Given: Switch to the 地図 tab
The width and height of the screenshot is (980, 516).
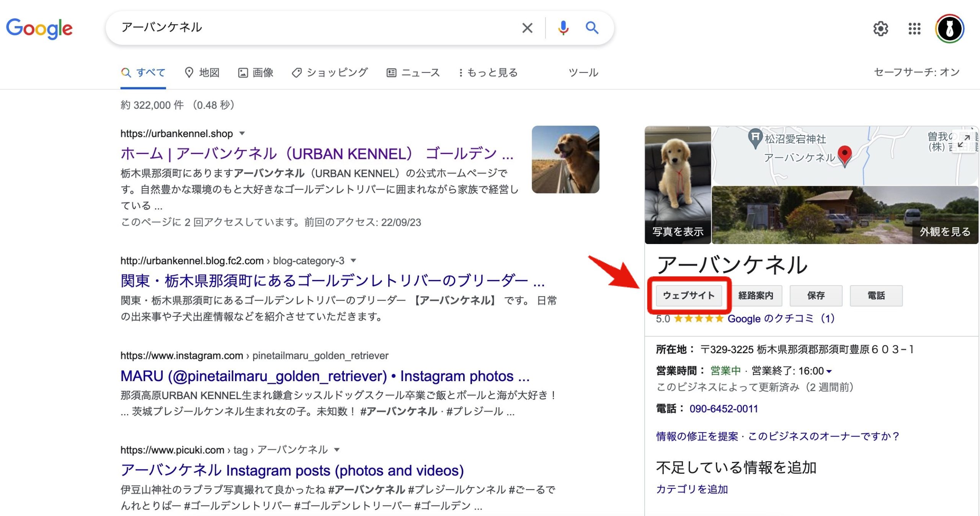Looking at the screenshot, I should pos(202,72).
